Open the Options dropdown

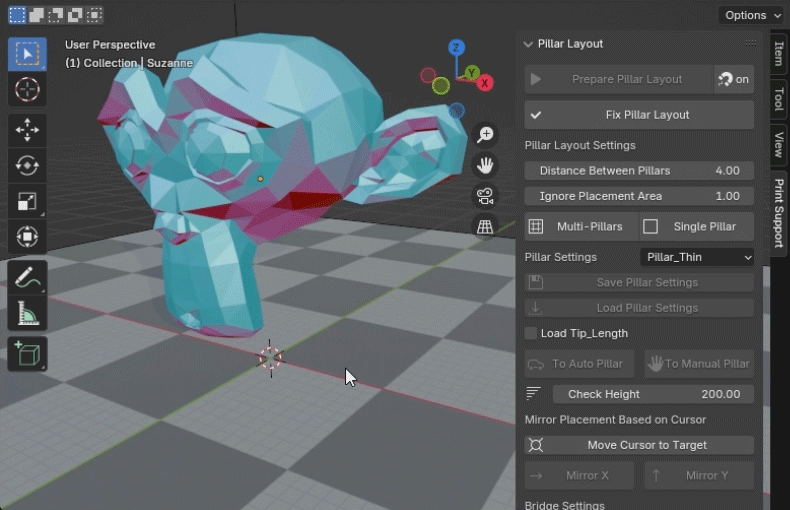pos(753,15)
